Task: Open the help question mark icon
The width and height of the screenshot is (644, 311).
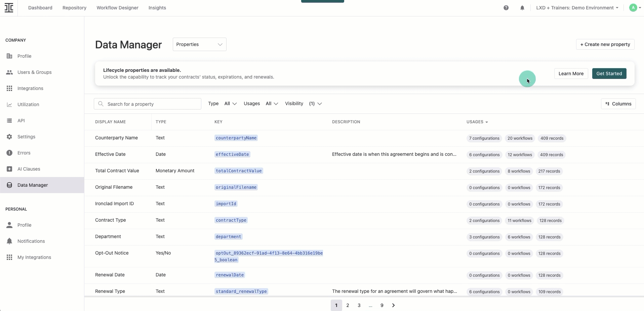Action: tap(506, 8)
